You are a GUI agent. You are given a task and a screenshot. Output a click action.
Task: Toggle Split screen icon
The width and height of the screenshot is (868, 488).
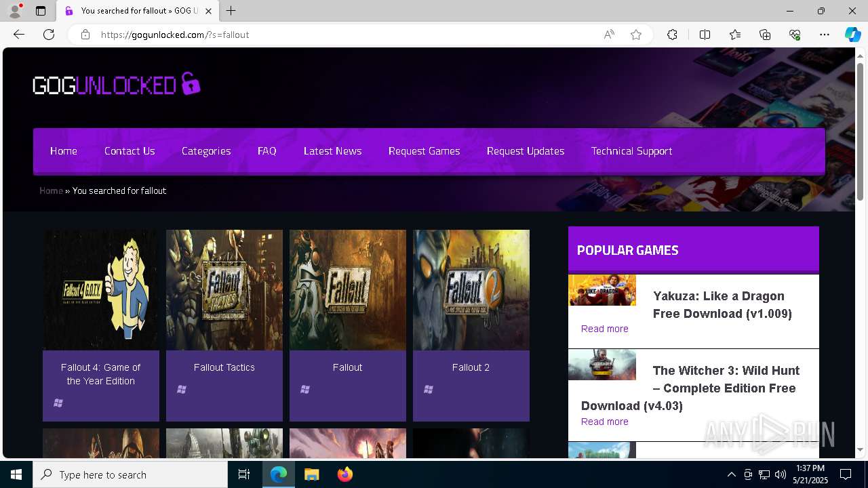click(705, 35)
